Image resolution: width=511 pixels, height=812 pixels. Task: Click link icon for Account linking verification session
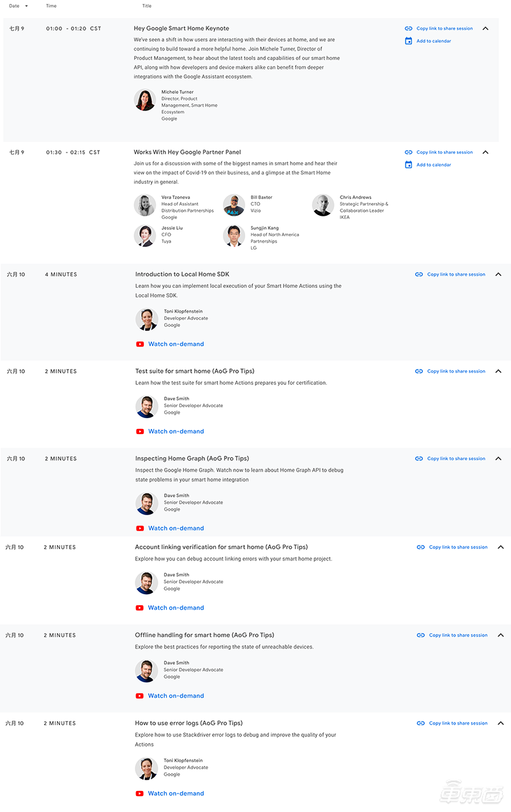pos(420,547)
